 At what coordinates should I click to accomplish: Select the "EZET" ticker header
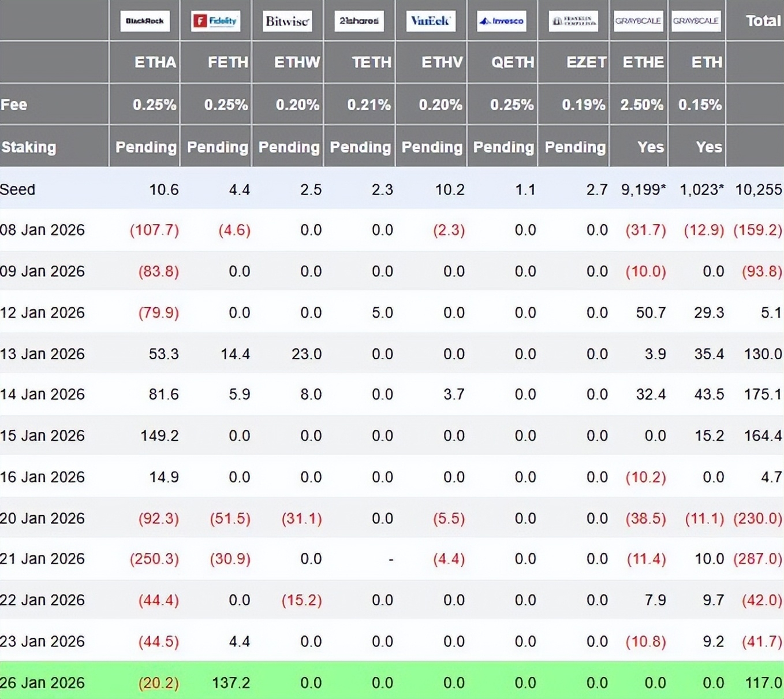[x=587, y=62]
